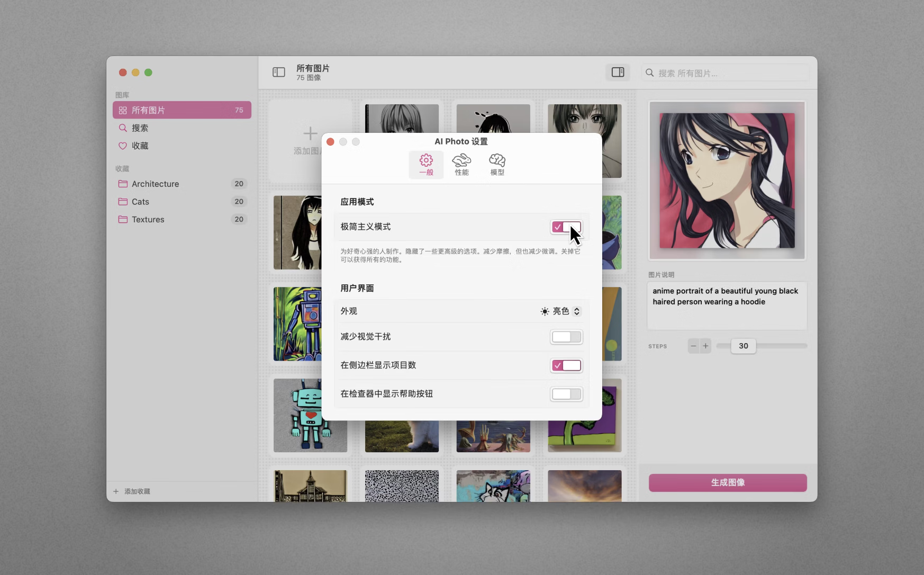The width and height of the screenshot is (924, 575).
Task: Open the 模型 brain settings tab
Action: [x=497, y=165]
